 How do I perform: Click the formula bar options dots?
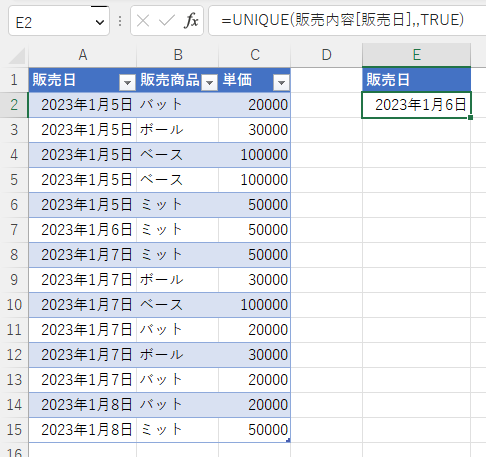[120, 21]
